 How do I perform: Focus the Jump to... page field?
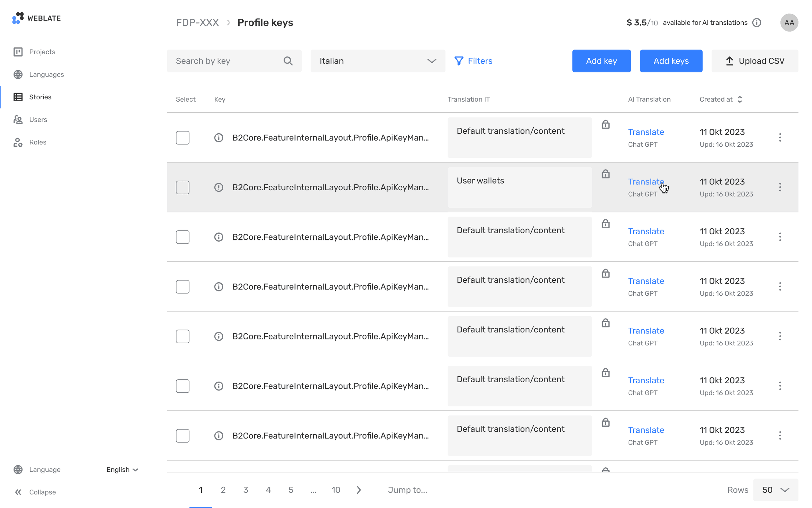pos(407,490)
